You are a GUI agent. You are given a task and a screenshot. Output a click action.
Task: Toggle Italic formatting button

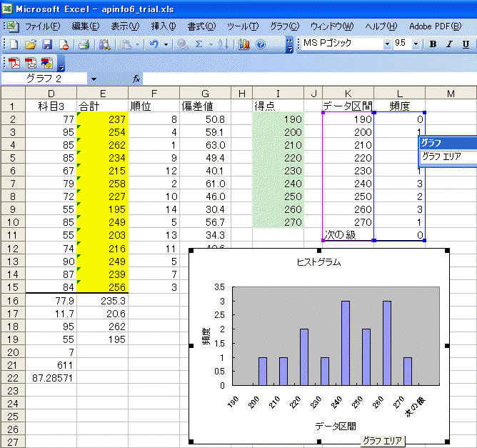click(x=449, y=44)
